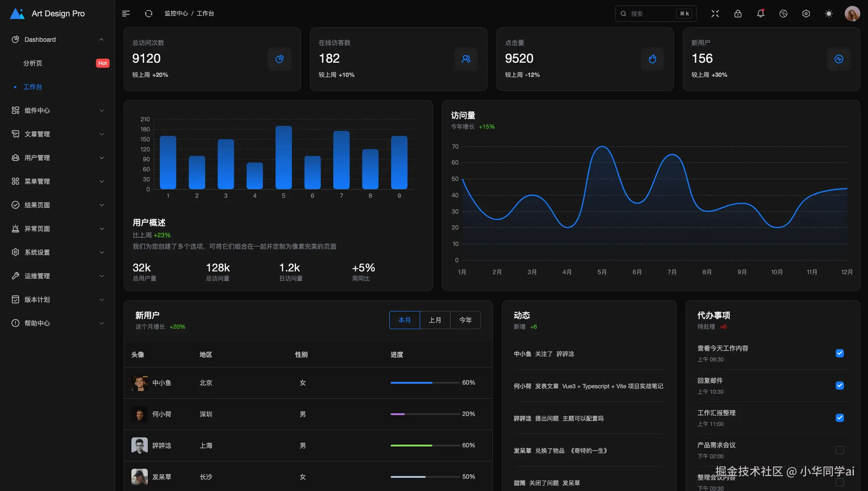The height and width of the screenshot is (491, 868).
Task: Open the notification bell
Action: tap(761, 14)
